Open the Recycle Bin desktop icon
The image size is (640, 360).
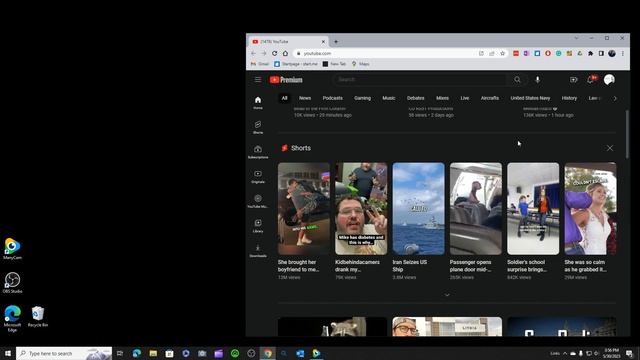click(38, 317)
